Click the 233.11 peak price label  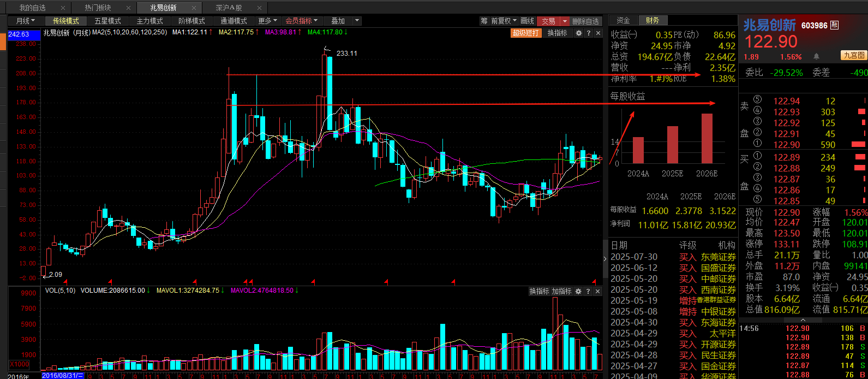tap(347, 53)
